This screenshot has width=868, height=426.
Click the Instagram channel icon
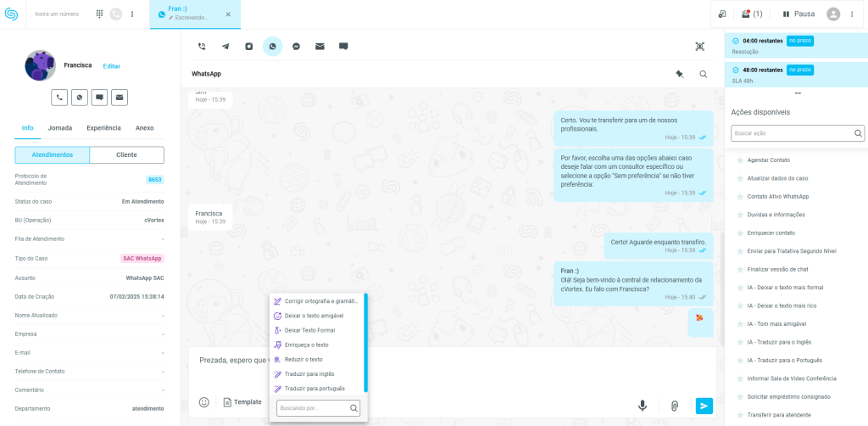click(249, 47)
